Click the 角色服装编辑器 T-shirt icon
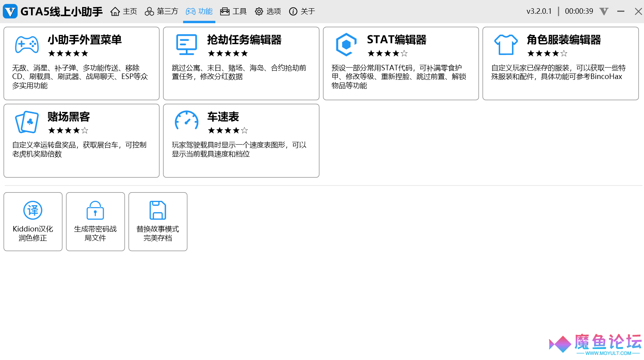This screenshot has height=360, width=644. [x=506, y=44]
